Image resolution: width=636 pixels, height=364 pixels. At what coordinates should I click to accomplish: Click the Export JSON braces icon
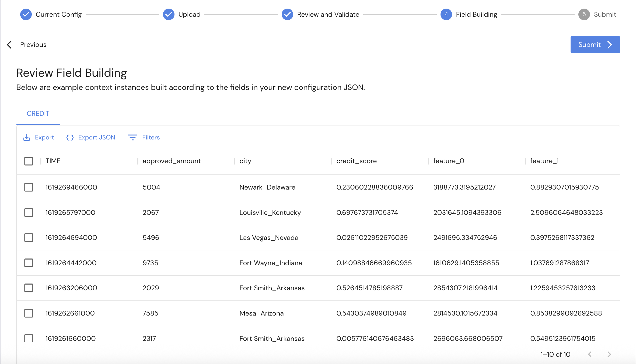70,138
